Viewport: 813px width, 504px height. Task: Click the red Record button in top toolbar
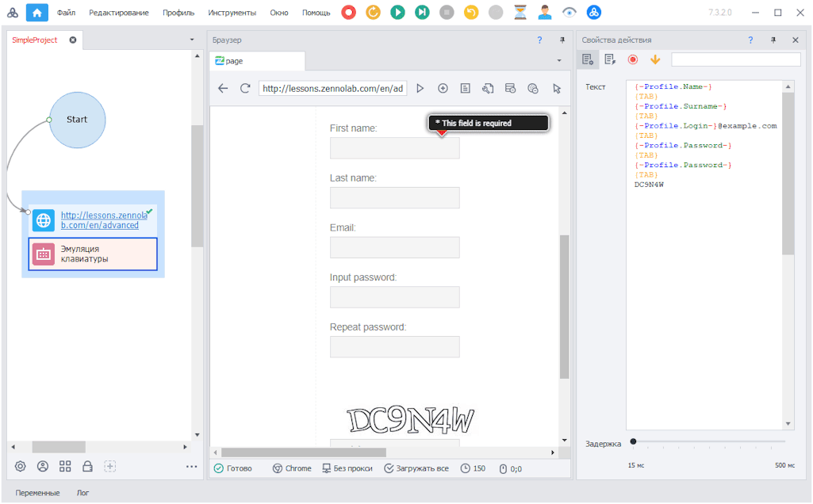click(348, 13)
